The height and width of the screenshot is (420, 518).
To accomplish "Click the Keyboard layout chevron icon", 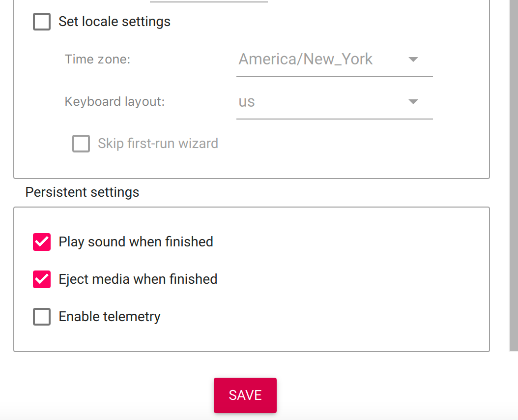I will [413, 101].
